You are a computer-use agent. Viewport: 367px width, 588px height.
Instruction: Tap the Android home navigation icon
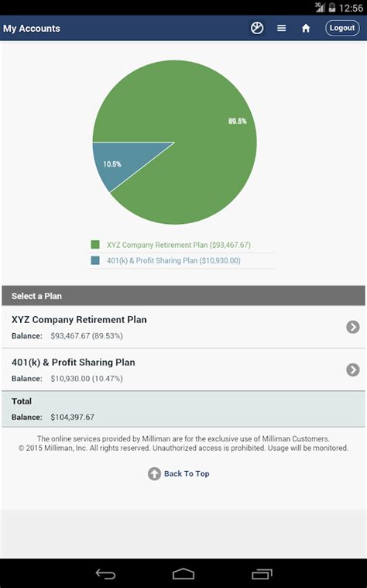tap(183, 574)
